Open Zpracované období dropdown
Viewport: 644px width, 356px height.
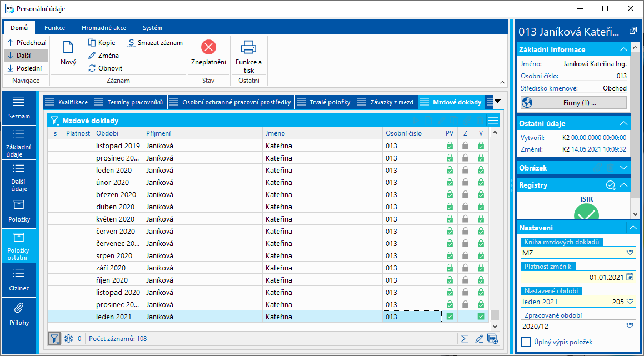pos(630,326)
